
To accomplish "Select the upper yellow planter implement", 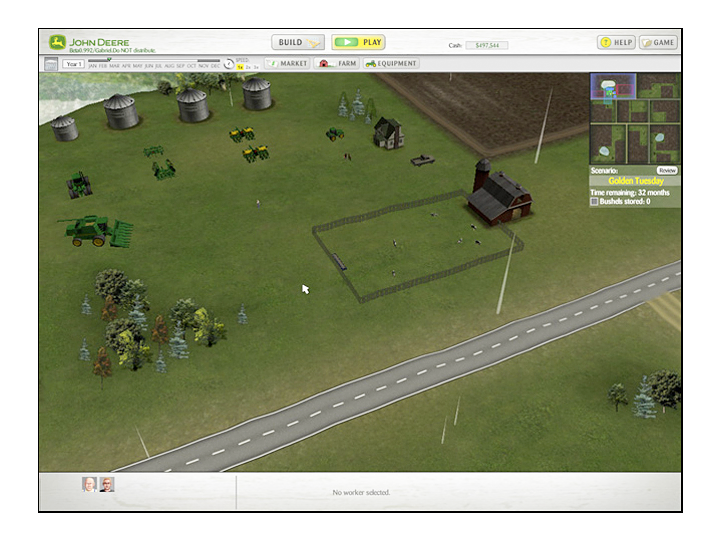I will click(242, 134).
